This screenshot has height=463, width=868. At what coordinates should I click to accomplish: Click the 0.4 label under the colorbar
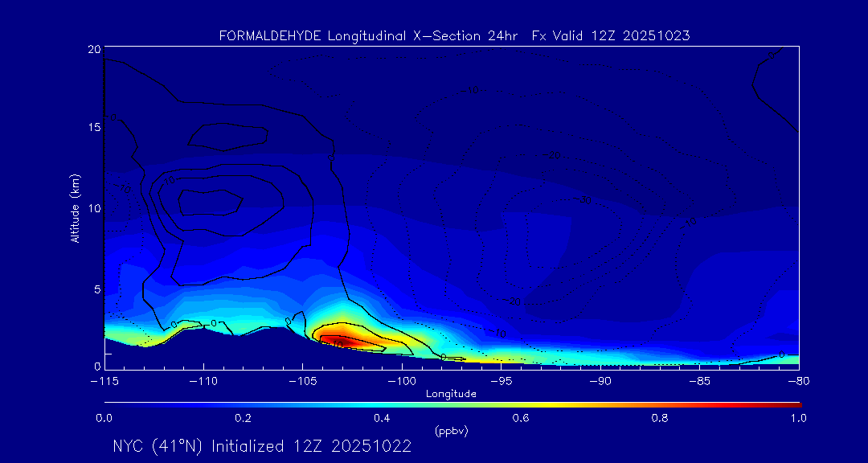382,418
